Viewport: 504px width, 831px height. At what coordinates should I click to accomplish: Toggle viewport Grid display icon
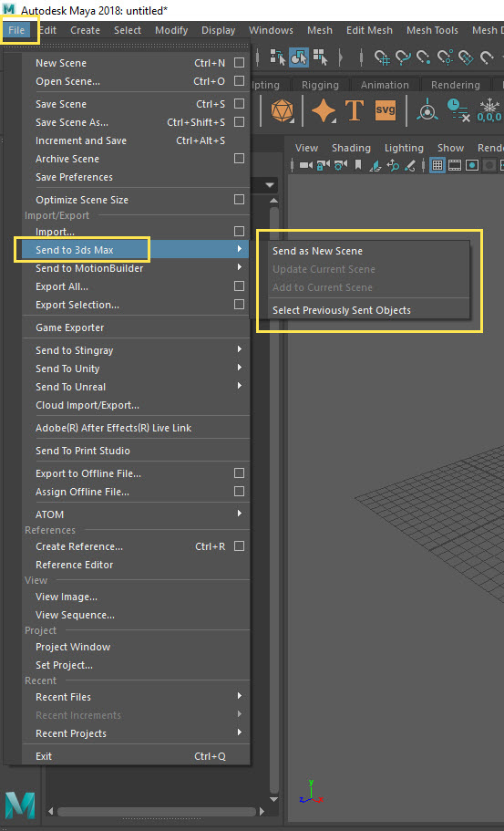point(437,165)
